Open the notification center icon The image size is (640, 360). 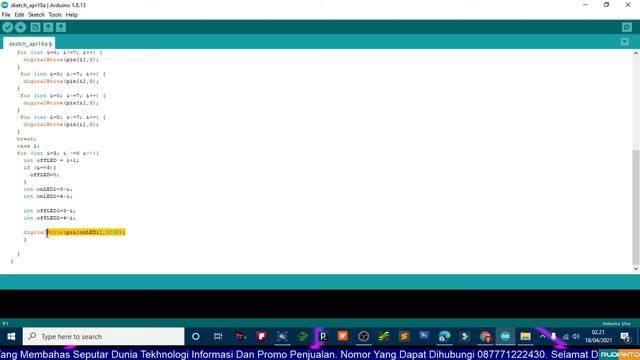625,336
